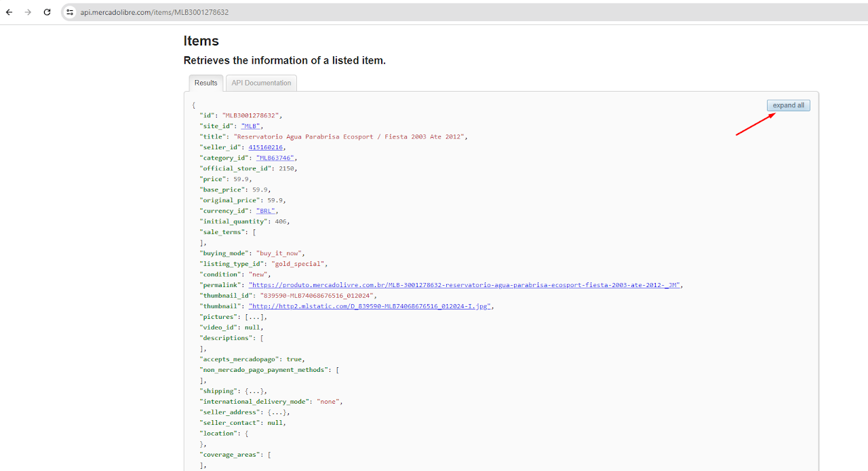Click the "id" value "MLB3001278632"
The image size is (868, 471).
point(251,115)
